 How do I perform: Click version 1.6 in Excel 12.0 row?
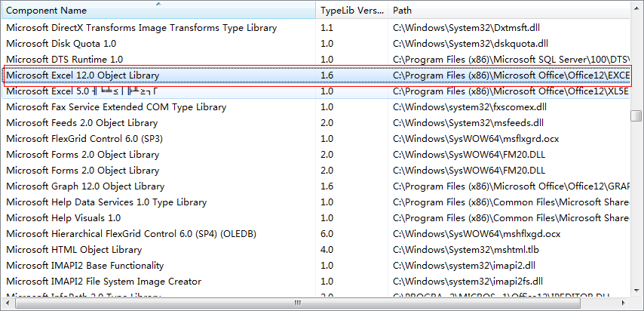[x=327, y=75]
